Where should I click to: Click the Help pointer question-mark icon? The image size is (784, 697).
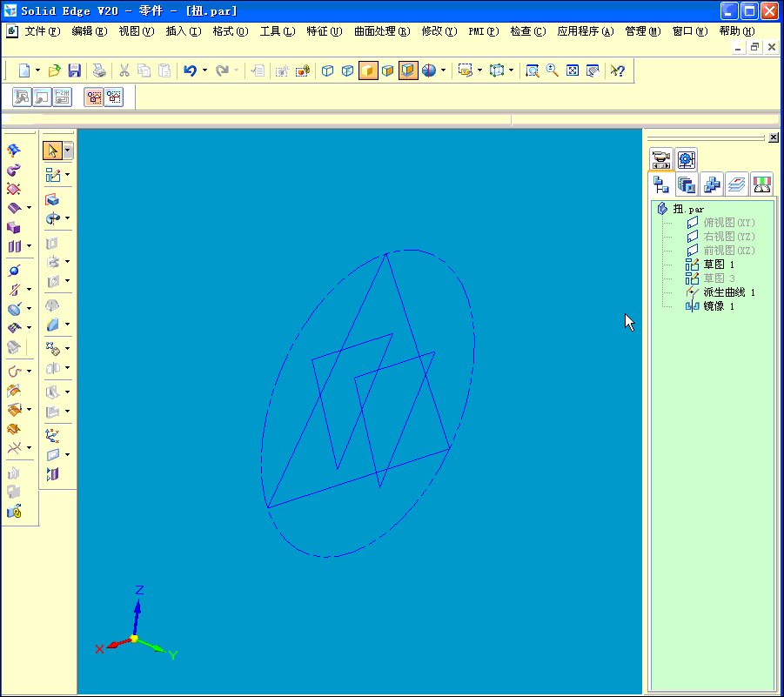(618, 70)
